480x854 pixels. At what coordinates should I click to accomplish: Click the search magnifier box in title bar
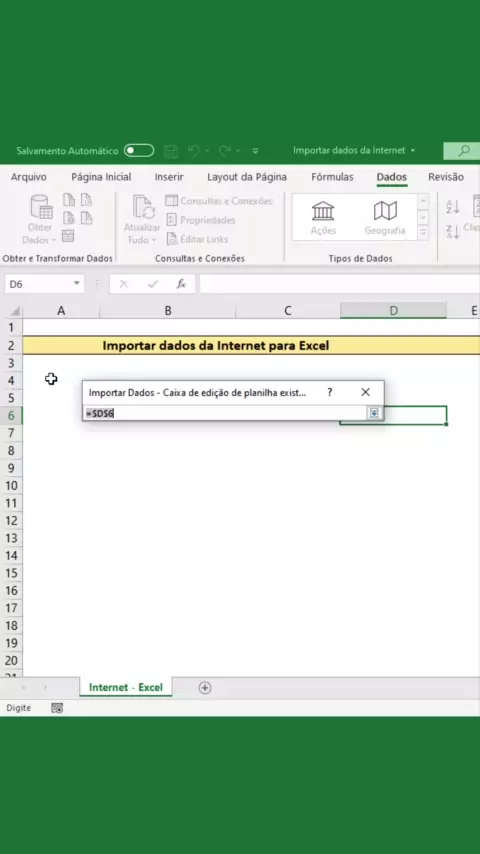click(462, 151)
